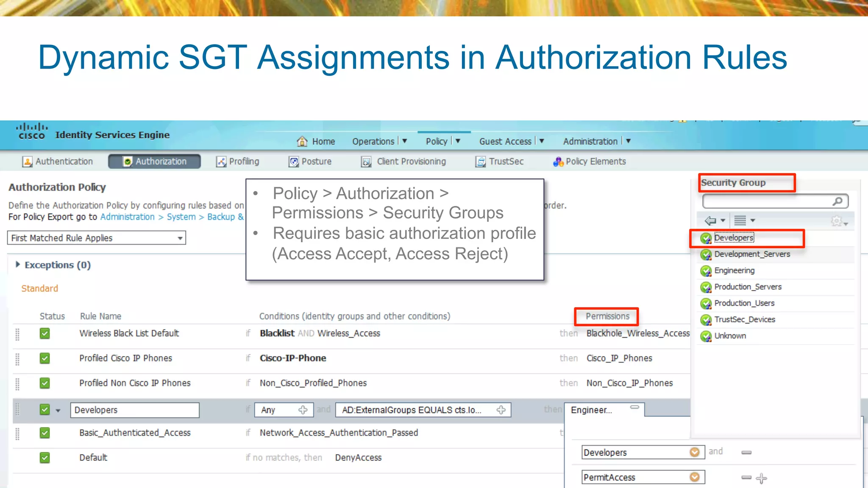Click the drag handle of Developers rule
Image resolution: width=868 pixels, height=488 pixels.
(x=17, y=410)
